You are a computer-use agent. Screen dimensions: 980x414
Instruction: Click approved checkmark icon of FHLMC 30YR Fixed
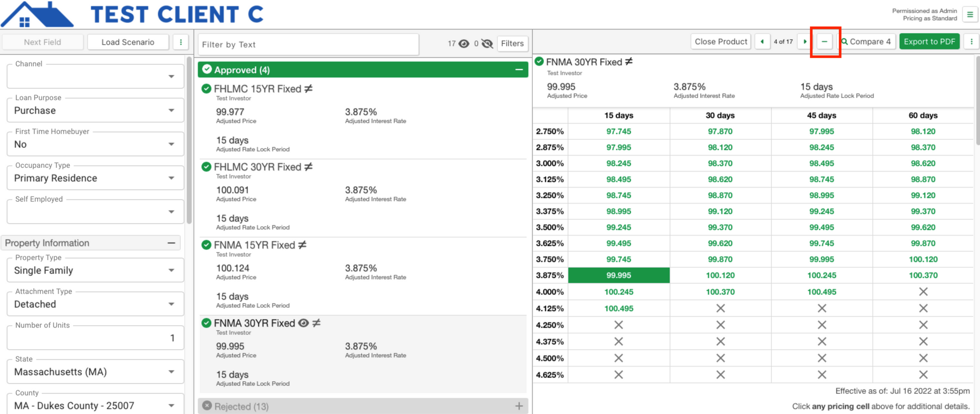coord(206,167)
